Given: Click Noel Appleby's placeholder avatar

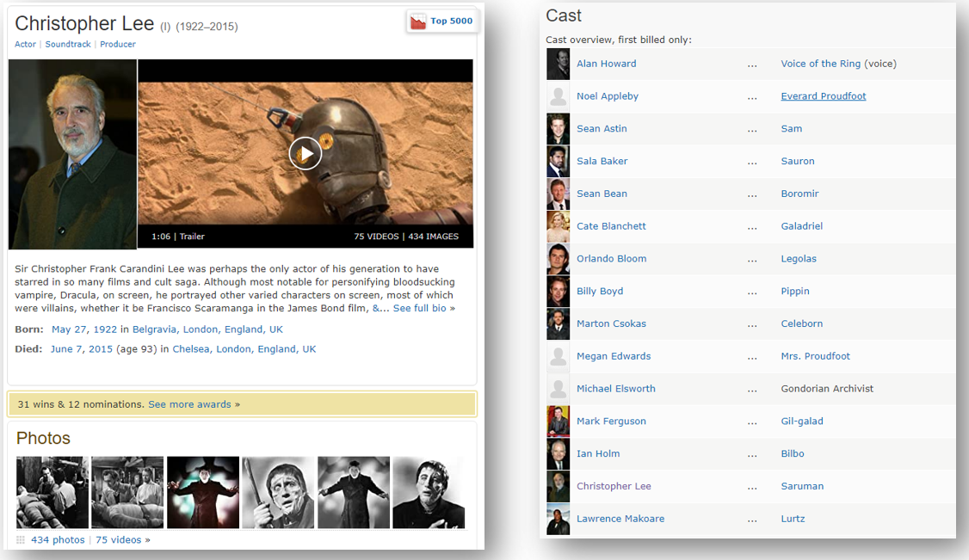Looking at the screenshot, I should [x=558, y=96].
